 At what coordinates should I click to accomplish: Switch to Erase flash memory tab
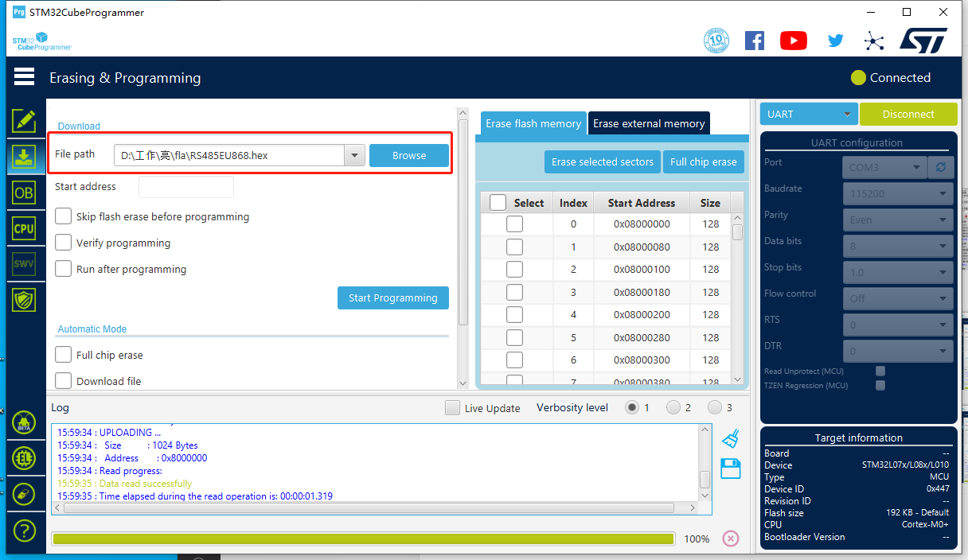(x=533, y=123)
